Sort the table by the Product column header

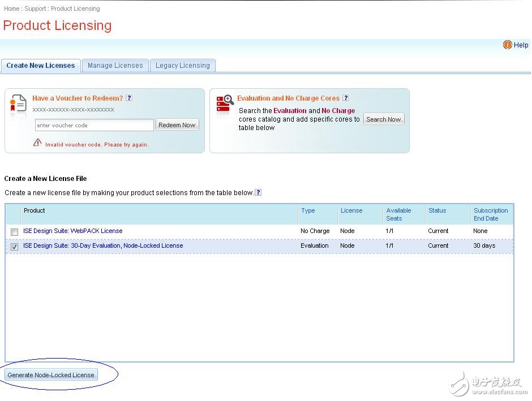pyautogui.click(x=34, y=210)
